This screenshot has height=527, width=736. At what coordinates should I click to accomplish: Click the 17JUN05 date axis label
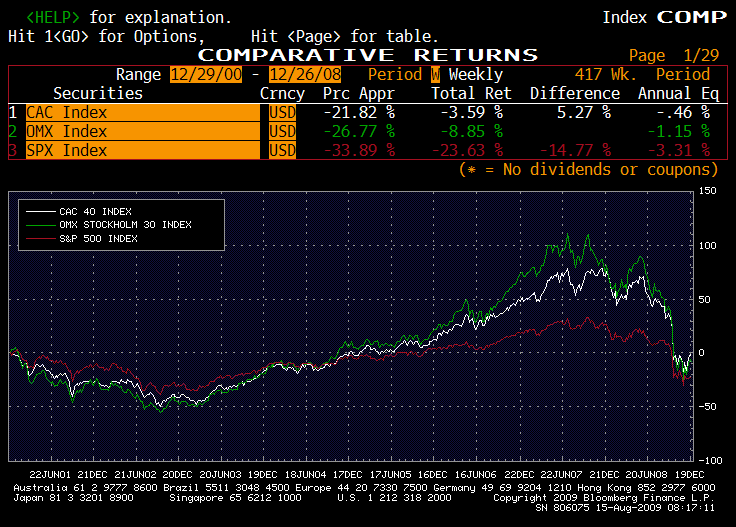pyautogui.click(x=391, y=474)
